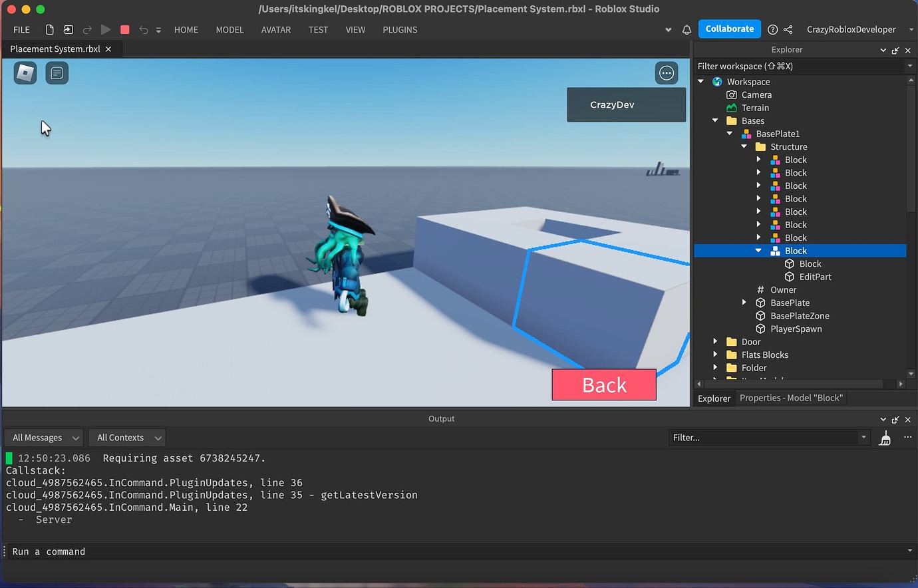Open the PLUGINS menu tab
918x588 pixels.
(x=400, y=29)
